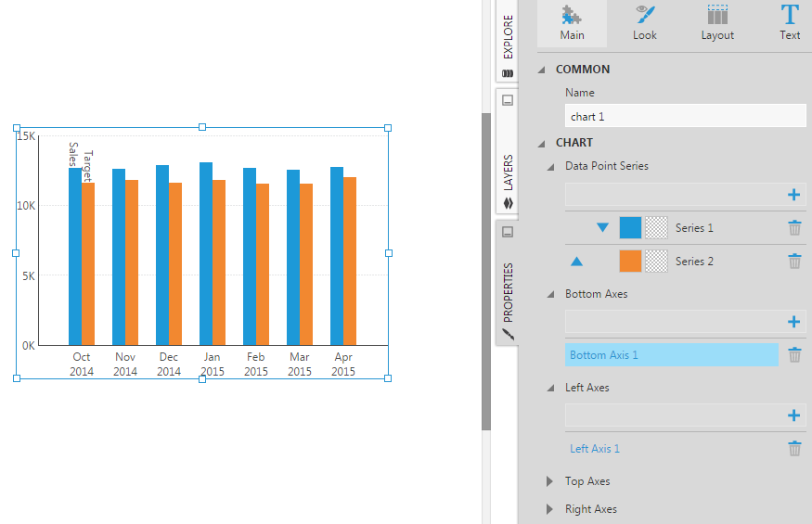Delete Bottom Axis 1 with trash icon
Screen dimensions: 812x524
(x=794, y=354)
